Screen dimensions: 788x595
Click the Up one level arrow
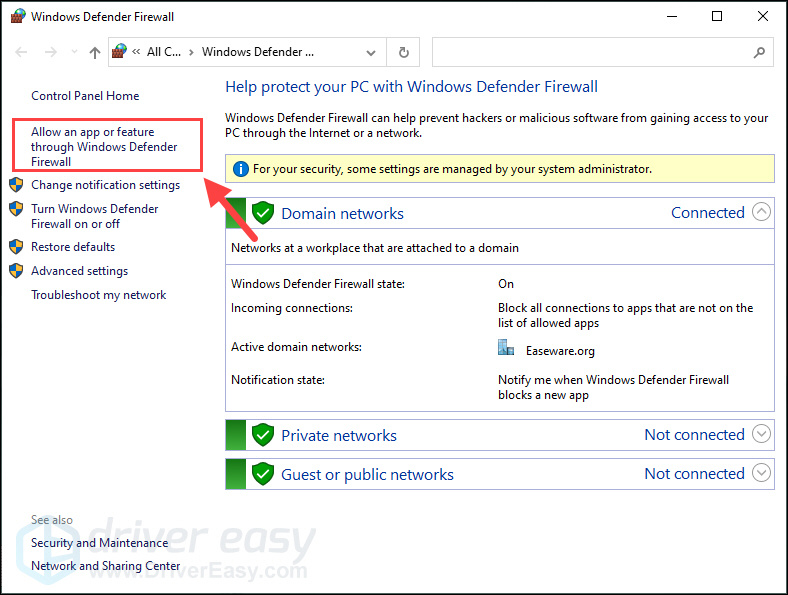tap(95, 52)
